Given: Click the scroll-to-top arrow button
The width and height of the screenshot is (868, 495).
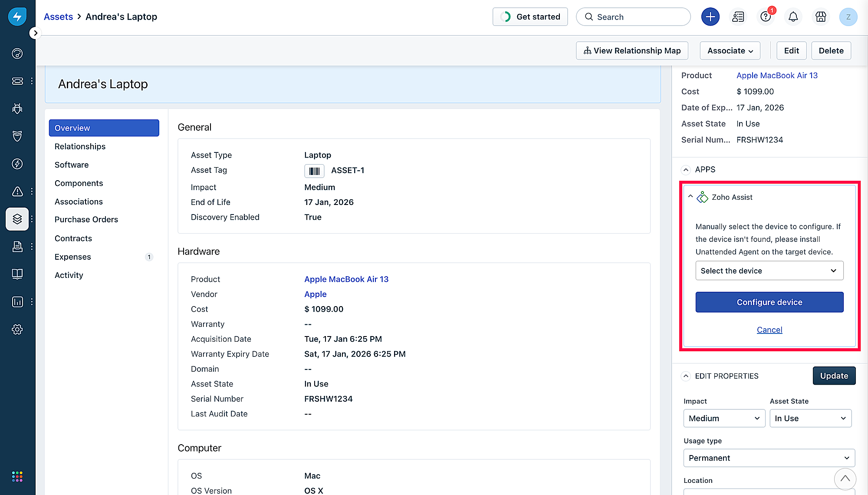Looking at the screenshot, I should pos(845,478).
